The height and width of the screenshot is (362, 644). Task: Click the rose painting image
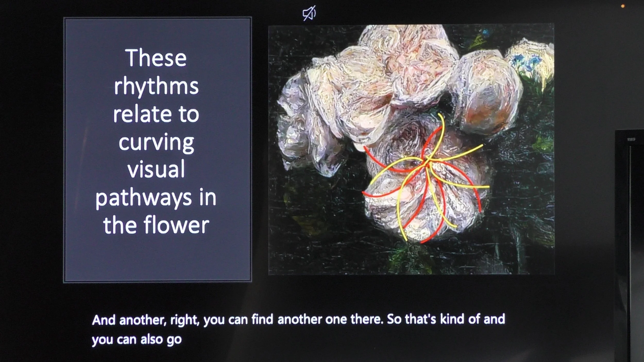pyautogui.click(x=411, y=149)
